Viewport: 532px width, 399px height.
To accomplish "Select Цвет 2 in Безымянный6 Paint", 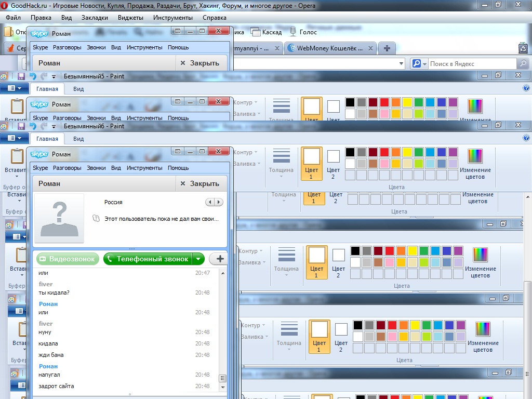I will click(x=333, y=164).
